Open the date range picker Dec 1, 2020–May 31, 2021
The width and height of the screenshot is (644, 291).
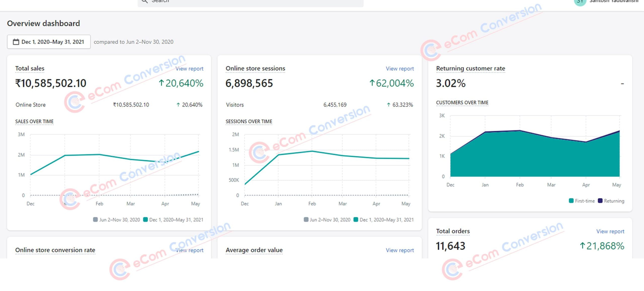pyautogui.click(x=49, y=42)
